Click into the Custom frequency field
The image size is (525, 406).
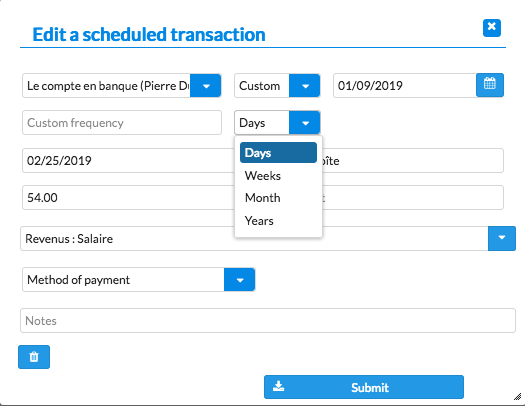pos(122,123)
